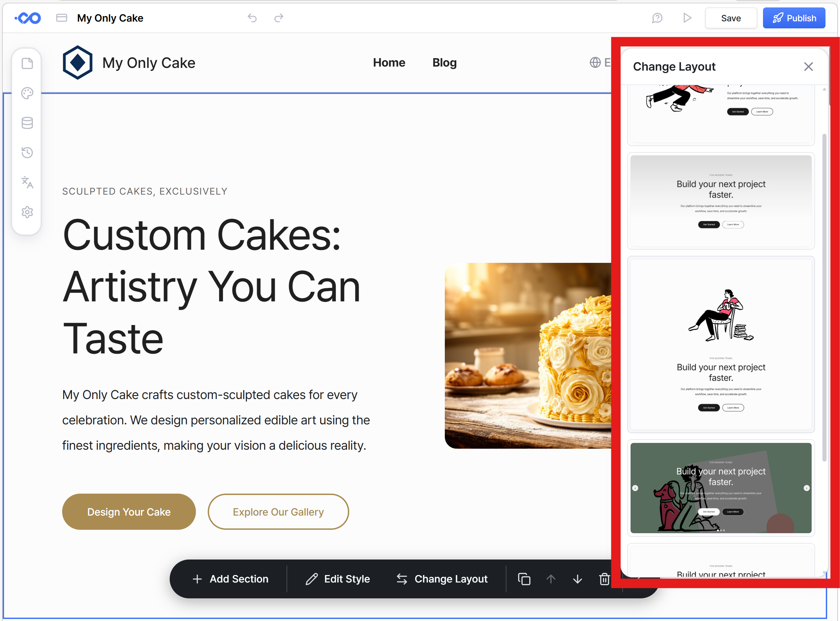Image resolution: width=840 pixels, height=621 pixels.
Task: Select the Home navigation item
Action: (389, 63)
